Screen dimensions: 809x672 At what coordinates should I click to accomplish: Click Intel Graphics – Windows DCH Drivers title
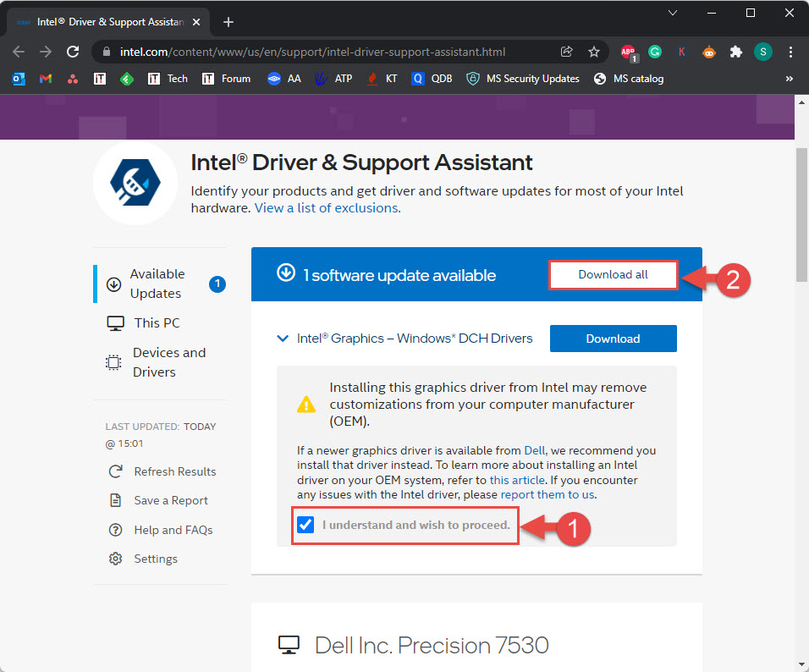click(415, 339)
